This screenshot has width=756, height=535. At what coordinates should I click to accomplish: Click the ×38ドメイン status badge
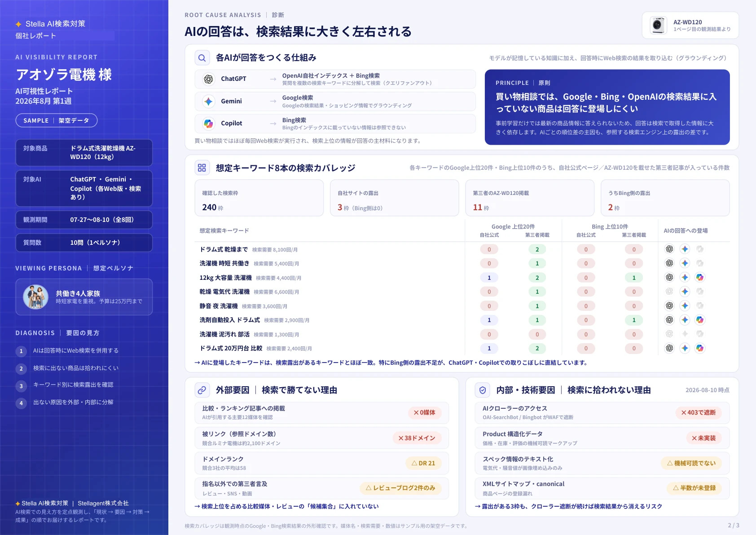pyautogui.click(x=417, y=438)
